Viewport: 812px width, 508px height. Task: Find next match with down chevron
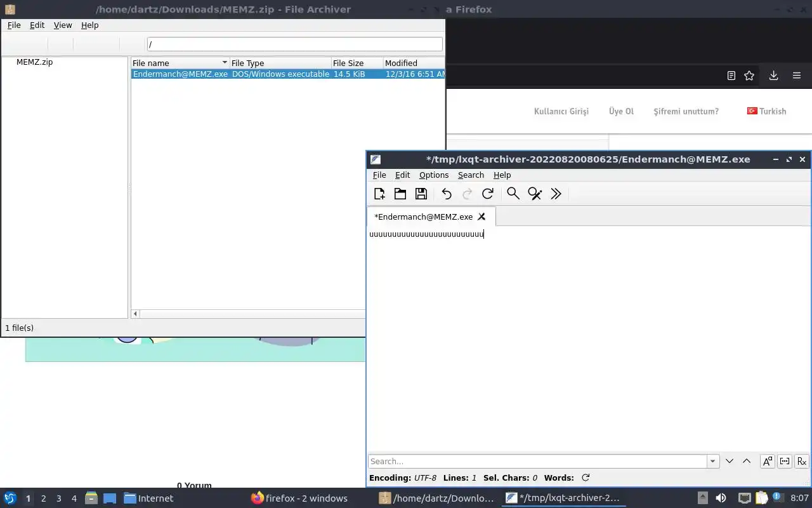coord(730,461)
